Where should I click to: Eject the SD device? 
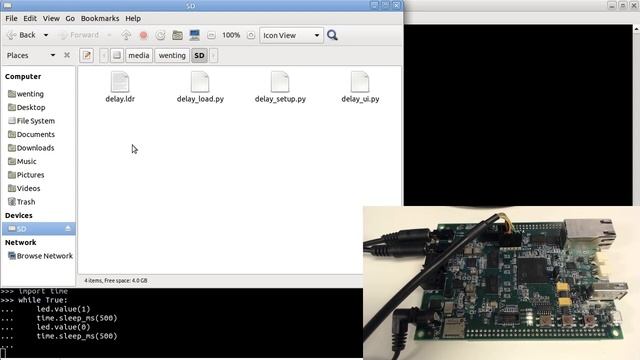68,229
